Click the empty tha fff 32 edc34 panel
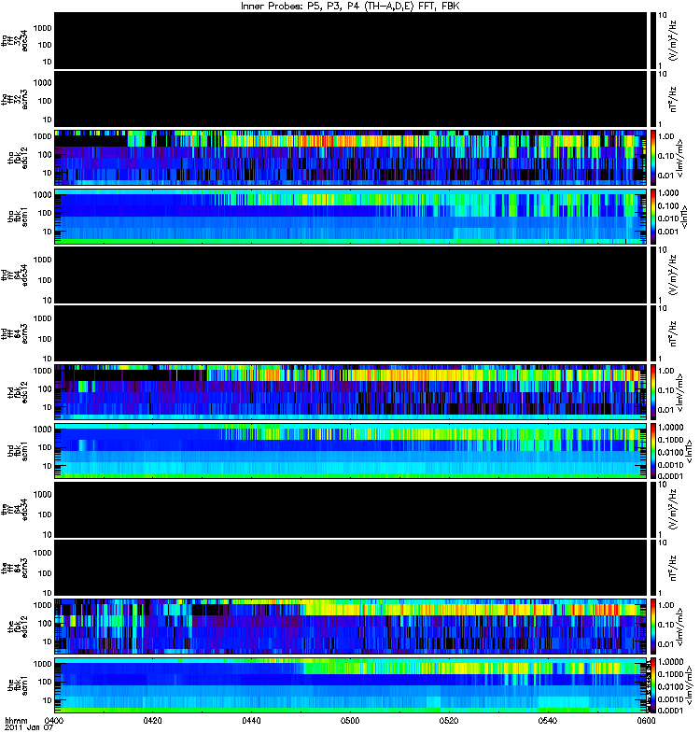The image size is (700, 747). pos(351,40)
